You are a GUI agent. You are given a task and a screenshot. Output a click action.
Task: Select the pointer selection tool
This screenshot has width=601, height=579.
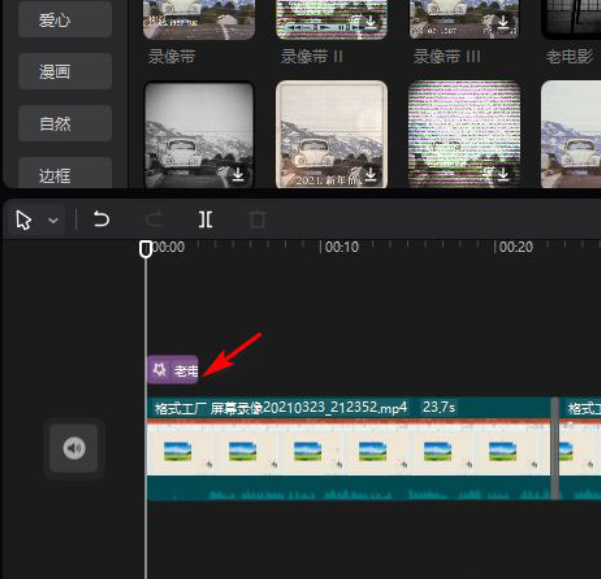coord(24,220)
